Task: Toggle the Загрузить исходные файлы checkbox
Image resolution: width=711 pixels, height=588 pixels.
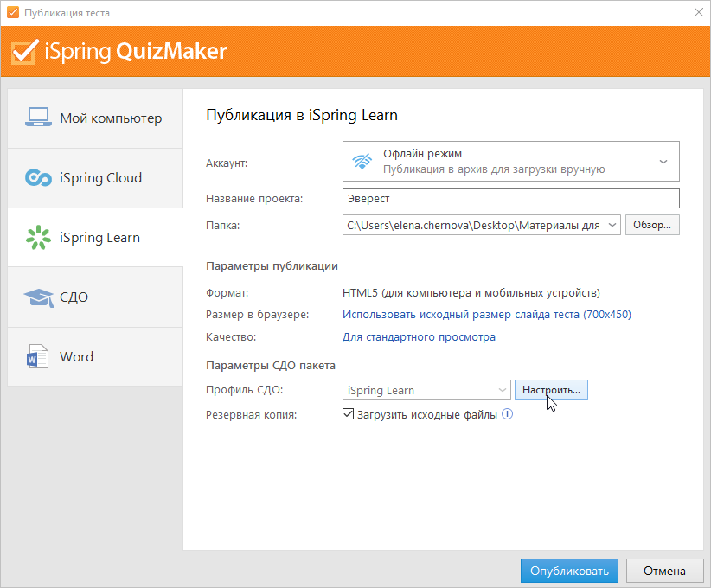Action: coord(348,414)
